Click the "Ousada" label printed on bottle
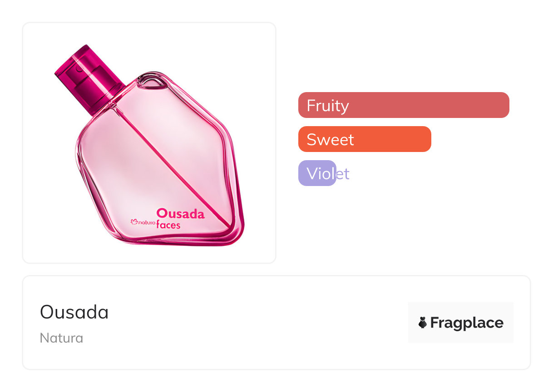Screen dimensions: 553x392 click(x=180, y=214)
